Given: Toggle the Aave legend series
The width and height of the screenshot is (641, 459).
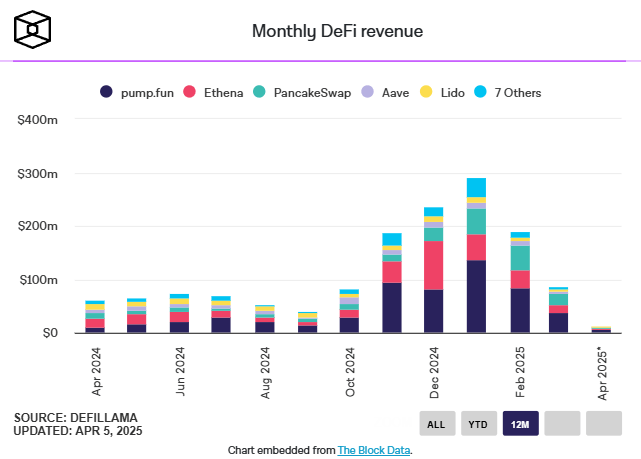Looking at the screenshot, I should pyautogui.click(x=385, y=92).
